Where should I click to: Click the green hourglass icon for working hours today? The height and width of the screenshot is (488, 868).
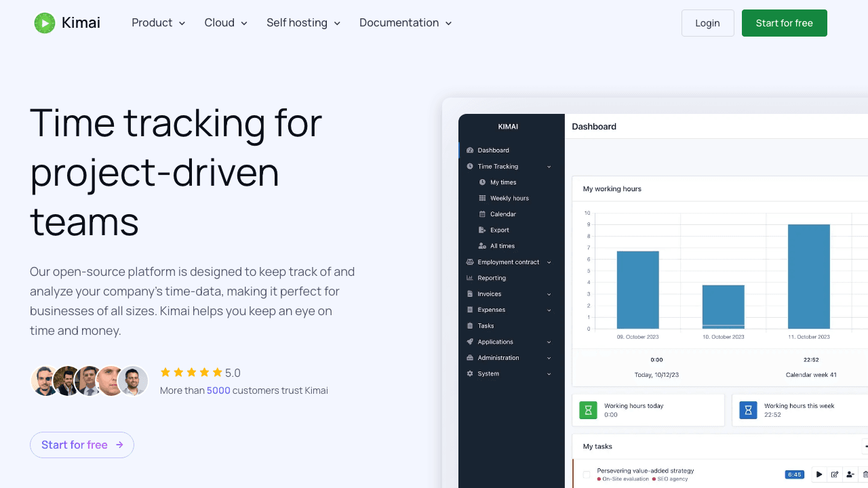tap(588, 410)
